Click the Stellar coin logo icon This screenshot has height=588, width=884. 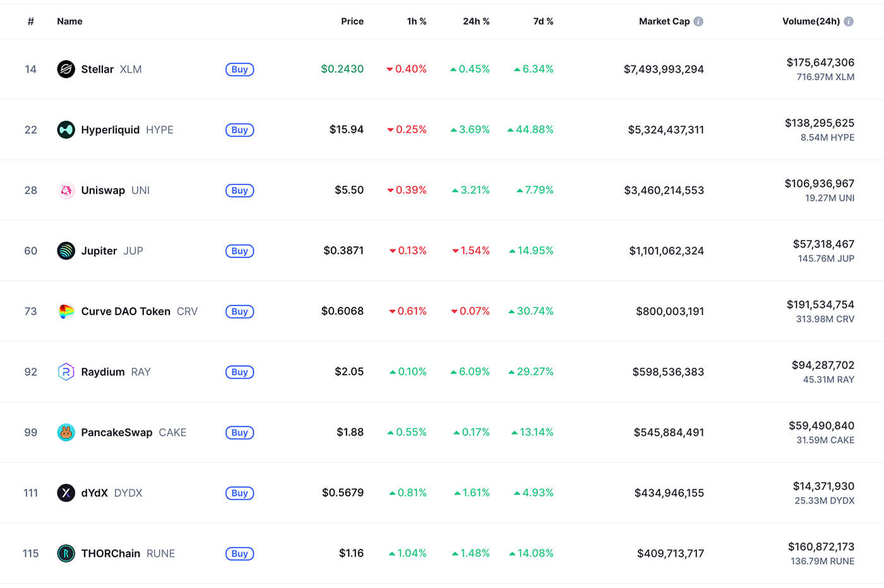click(x=66, y=69)
